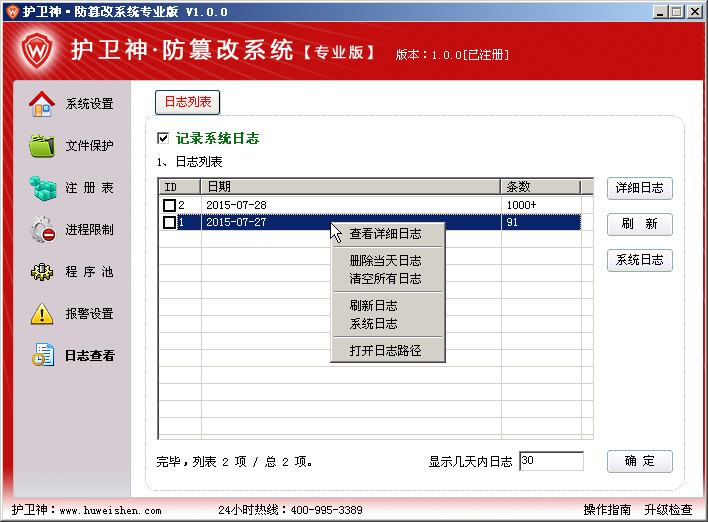Check the box for log row ID 2
This screenshot has height=522, width=708.
tap(169, 205)
